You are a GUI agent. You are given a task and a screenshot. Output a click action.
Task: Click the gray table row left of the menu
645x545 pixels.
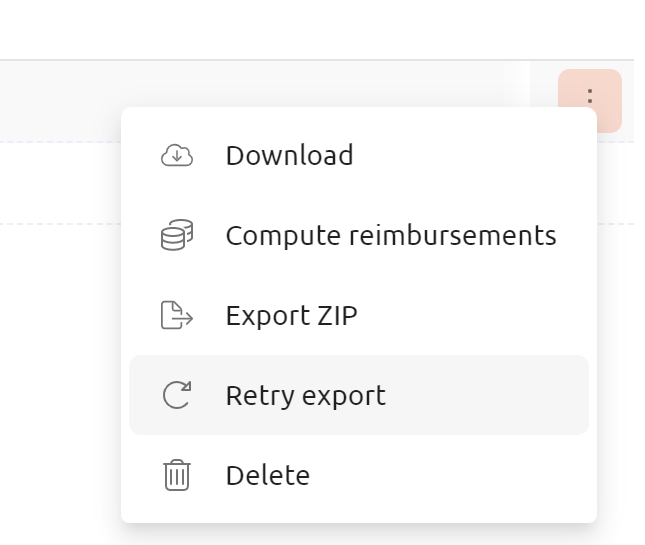(x=60, y=101)
